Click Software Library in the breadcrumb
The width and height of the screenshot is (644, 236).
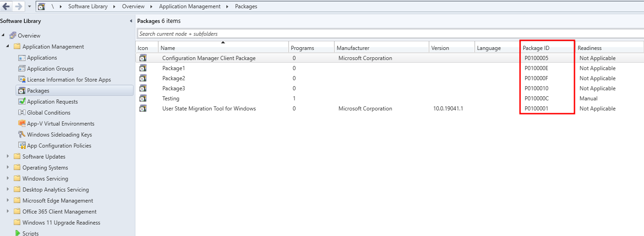point(88,6)
